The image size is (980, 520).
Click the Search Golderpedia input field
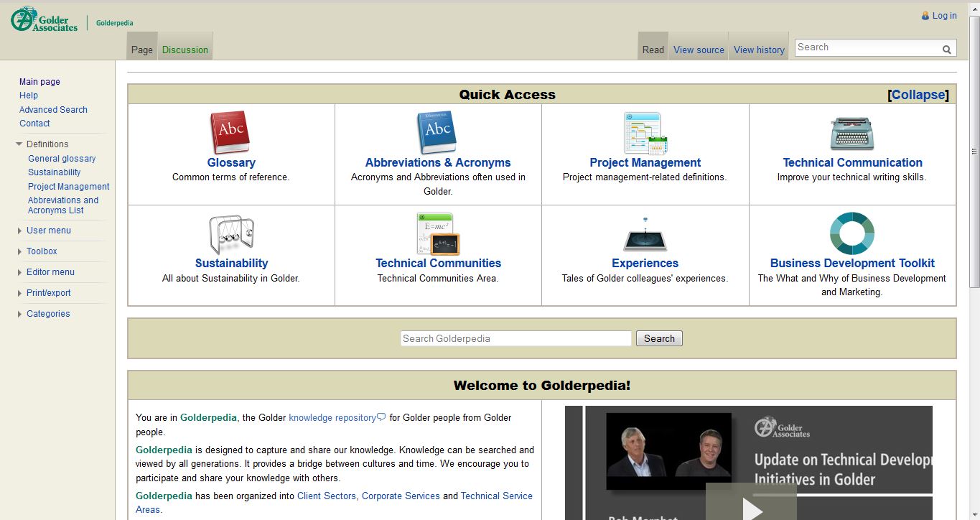tap(515, 338)
